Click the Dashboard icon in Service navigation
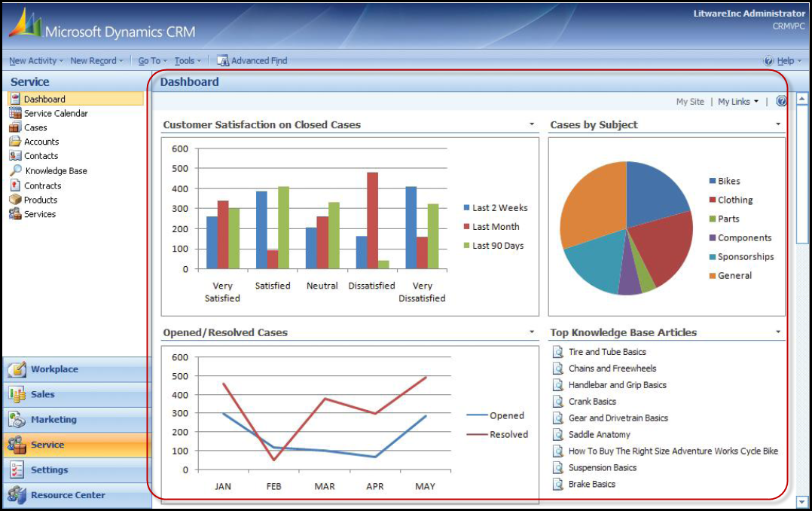The width and height of the screenshot is (812, 511). click(16, 99)
